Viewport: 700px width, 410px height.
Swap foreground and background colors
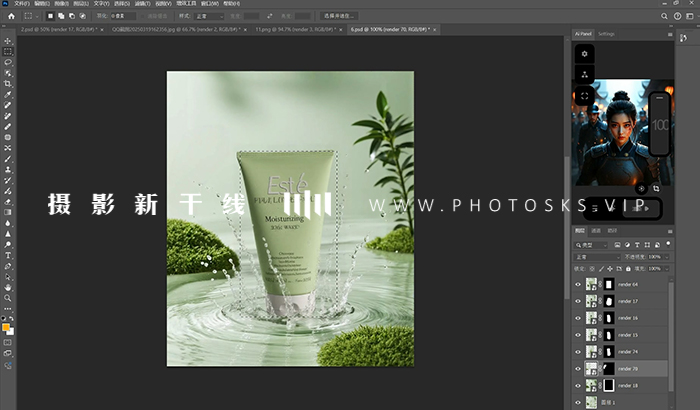click(11, 318)
